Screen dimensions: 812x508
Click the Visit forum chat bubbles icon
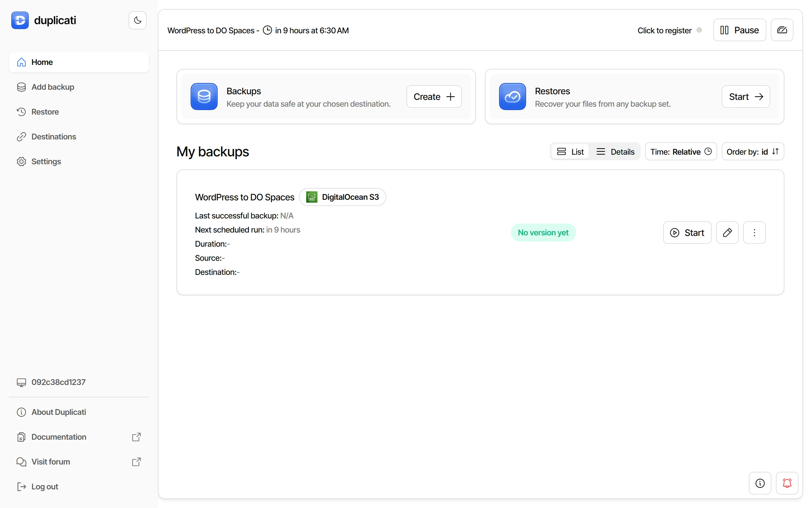tap(21, 462)
